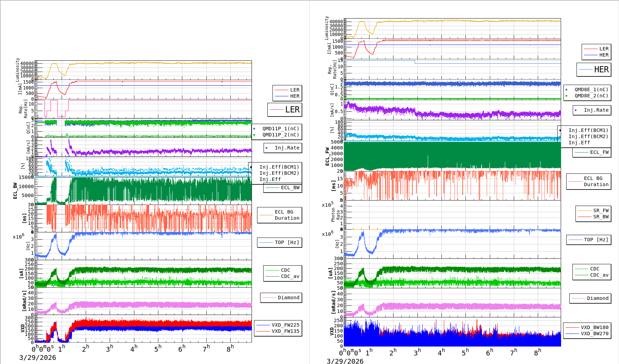
Task: Click the 4h tick label on left time axis
Action: coord(134,349)
